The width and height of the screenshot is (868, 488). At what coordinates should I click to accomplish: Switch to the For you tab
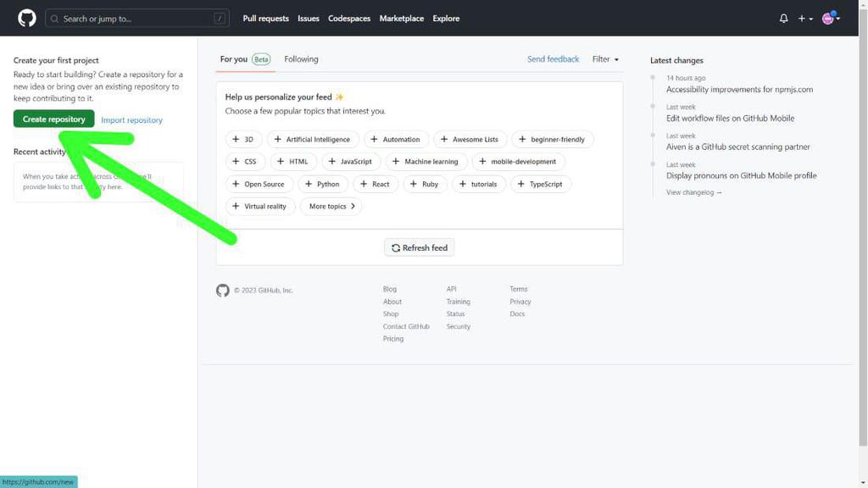coord(245,59)
